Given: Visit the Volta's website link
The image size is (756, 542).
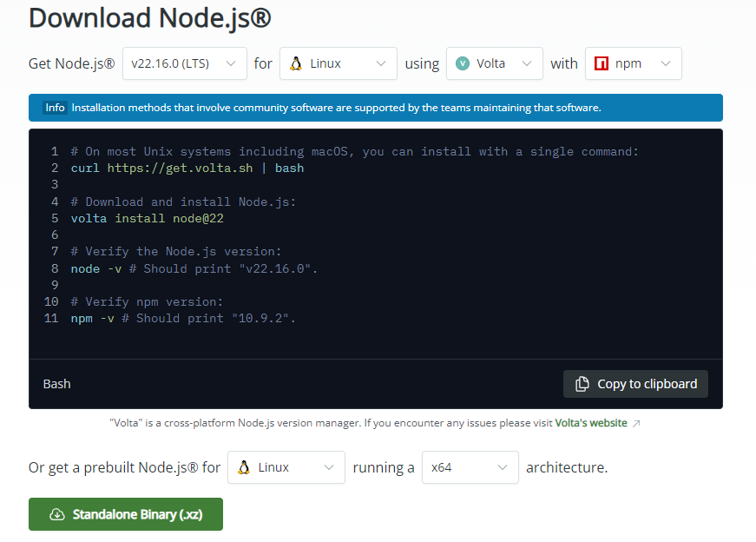Looking at the screenshot, I should [x=591, y=423].
